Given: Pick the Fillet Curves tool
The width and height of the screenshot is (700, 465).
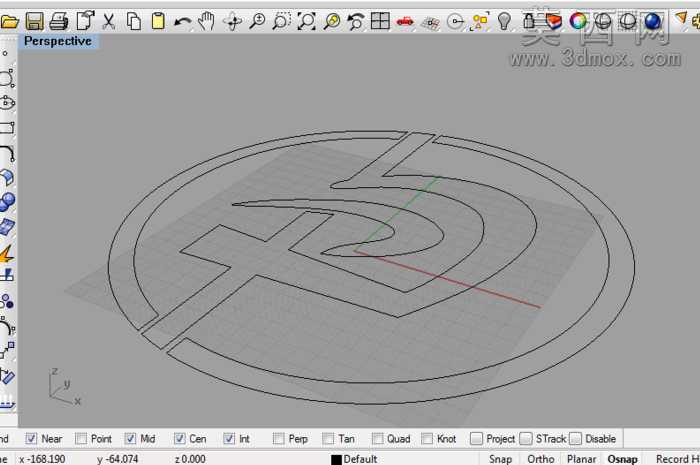Looking at the screenshot, I should [7, 153].
